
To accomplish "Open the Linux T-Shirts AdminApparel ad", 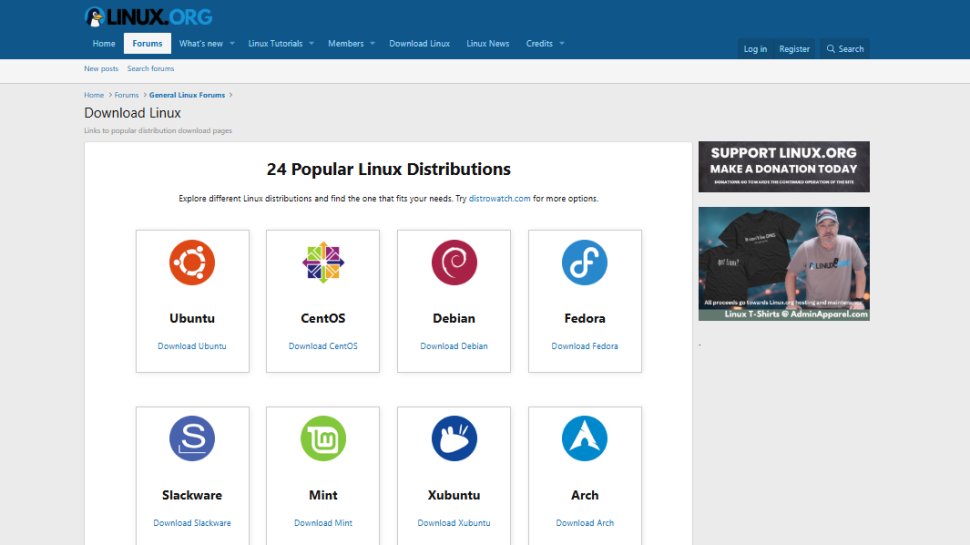I will coord(784,264).
